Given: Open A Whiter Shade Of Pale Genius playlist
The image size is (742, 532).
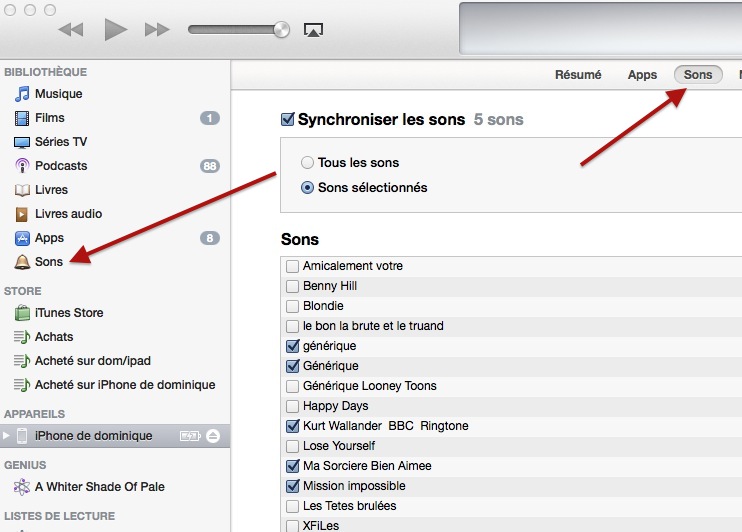Looking at the screenshot, I should [x=100, y=487].
